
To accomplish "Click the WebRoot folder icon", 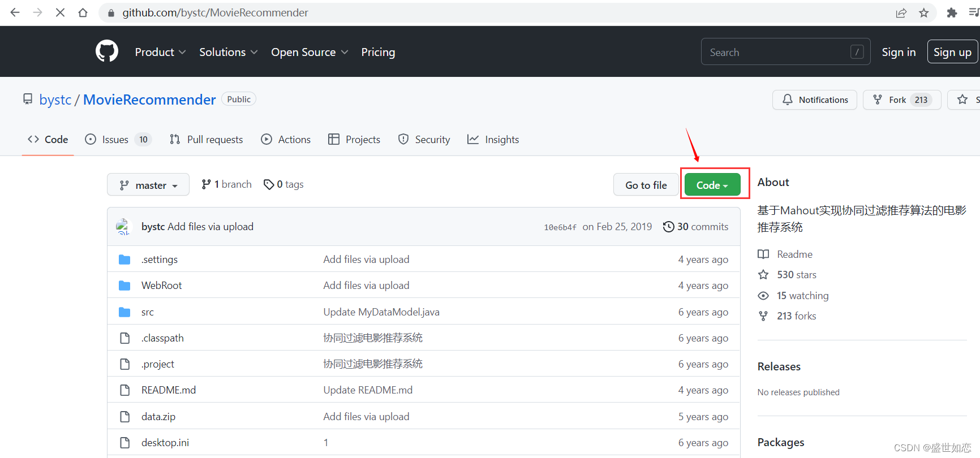I will coord(124,286).
